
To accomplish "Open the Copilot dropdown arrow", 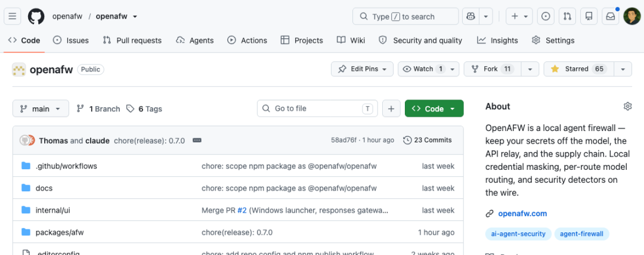I will (x=485, y=17).
